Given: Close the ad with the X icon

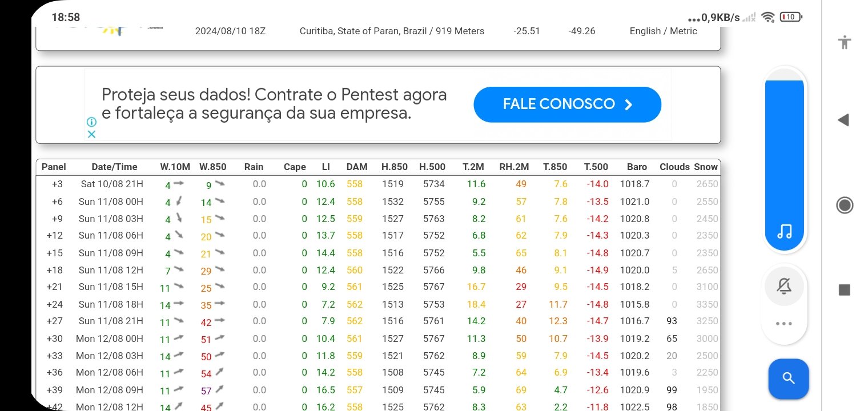Looking at the screenshot, I should point(91,134).
